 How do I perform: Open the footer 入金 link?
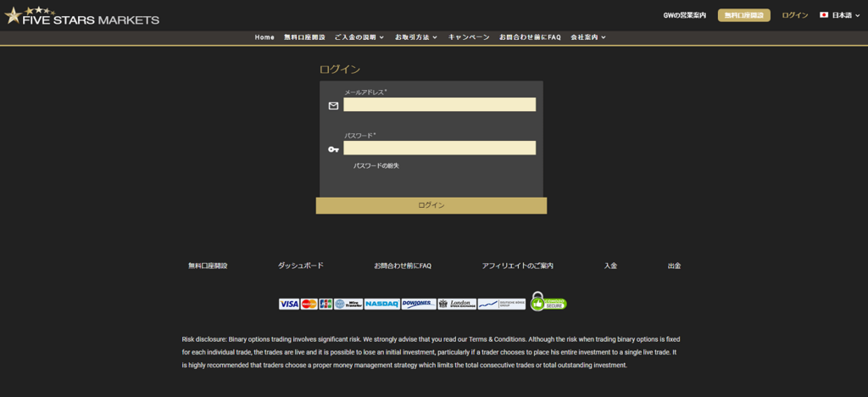coord(610,266)
